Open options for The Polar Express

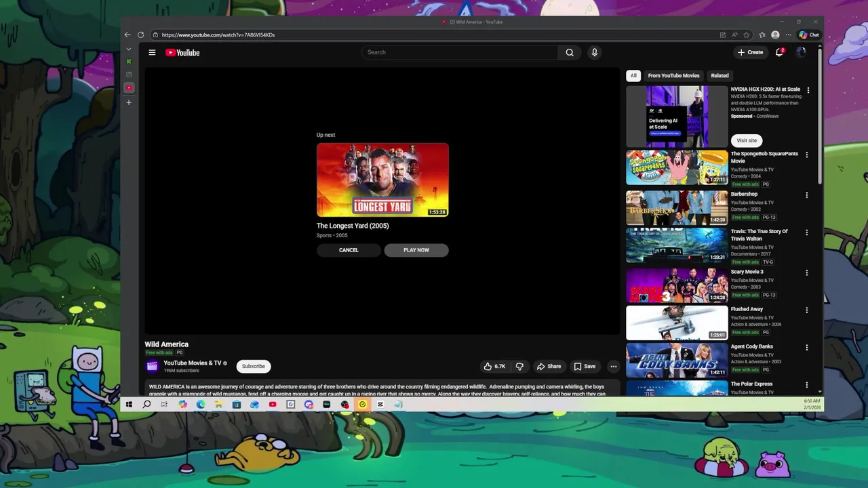(x=807, y=385)
